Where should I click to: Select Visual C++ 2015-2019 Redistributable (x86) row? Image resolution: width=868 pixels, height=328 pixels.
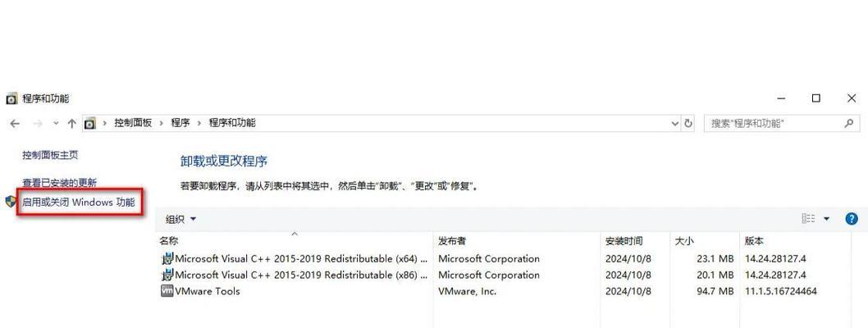504,275
